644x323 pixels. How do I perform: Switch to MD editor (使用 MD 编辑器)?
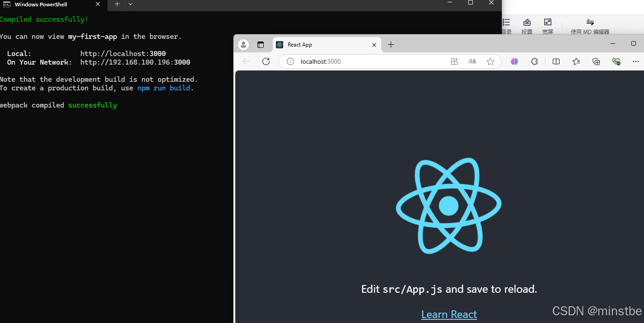point(590,26)
